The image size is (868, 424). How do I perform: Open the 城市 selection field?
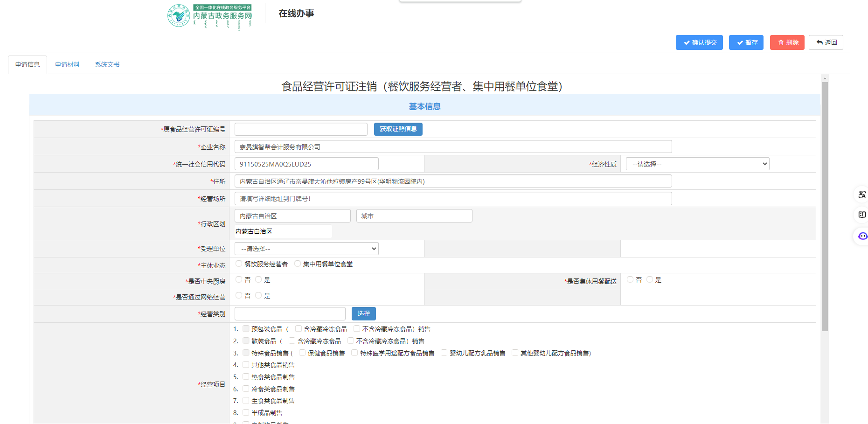pos(414,216)
